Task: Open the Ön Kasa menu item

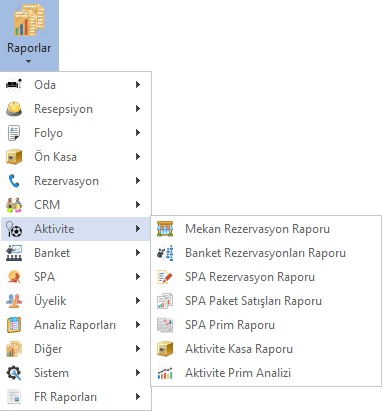Action: pos(76,157)
